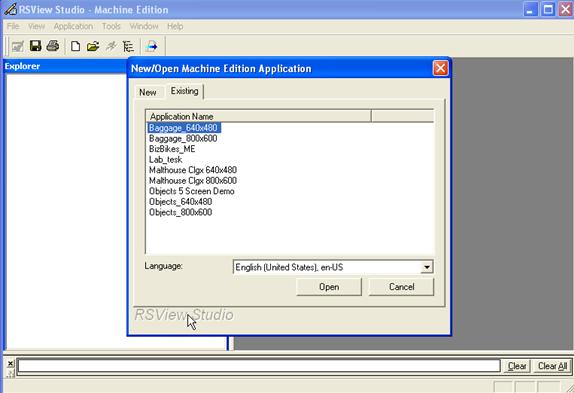The width and height of the screenshot is (574, 393).
Task: Click the diagnostics message input field
Action: pos(258,366)
